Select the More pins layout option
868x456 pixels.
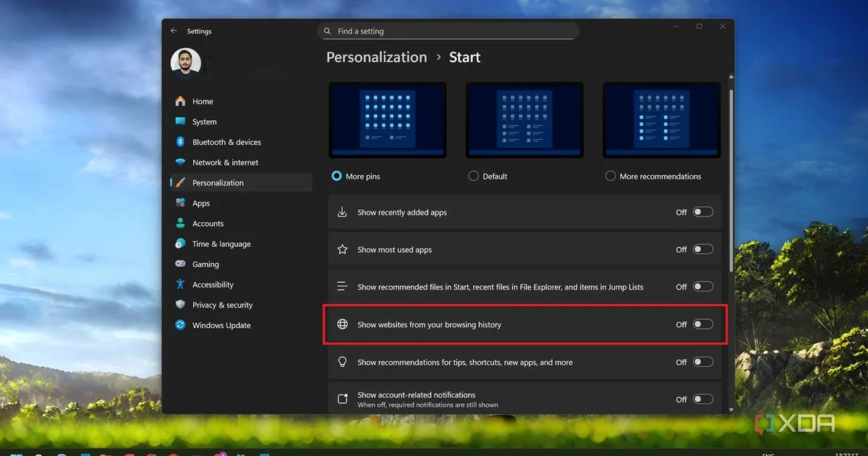[x=336, y=176]
